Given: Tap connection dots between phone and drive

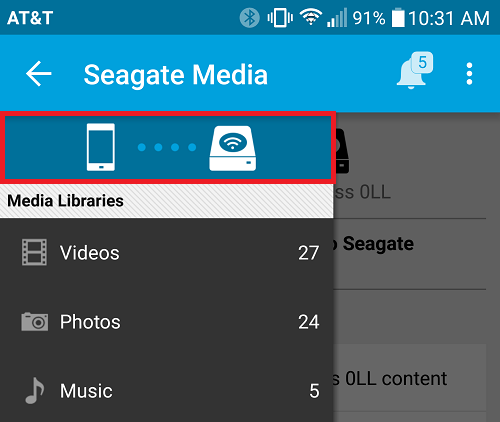Looking at the screenshot, I should [x=167, y=147].
